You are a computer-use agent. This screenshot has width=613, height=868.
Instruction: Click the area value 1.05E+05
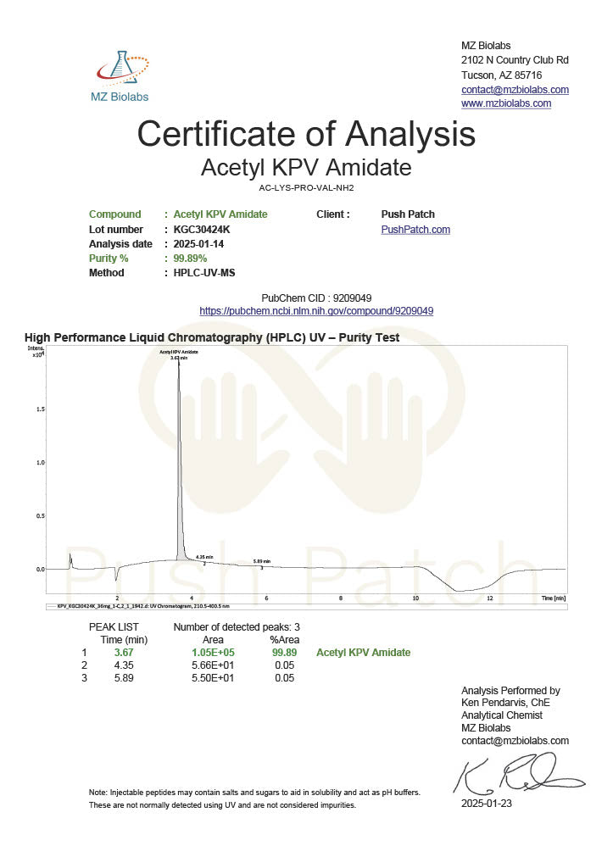[x=213, y=653]
